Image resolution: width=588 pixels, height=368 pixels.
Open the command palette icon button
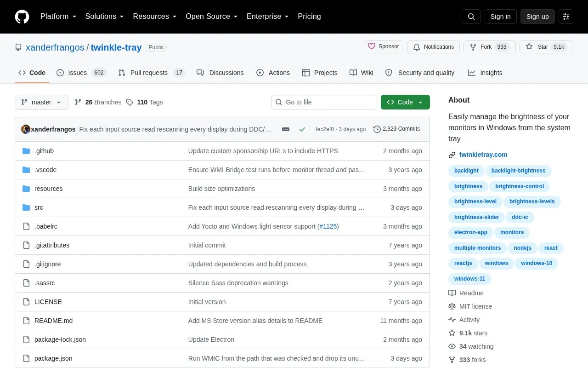coord(566,17)
